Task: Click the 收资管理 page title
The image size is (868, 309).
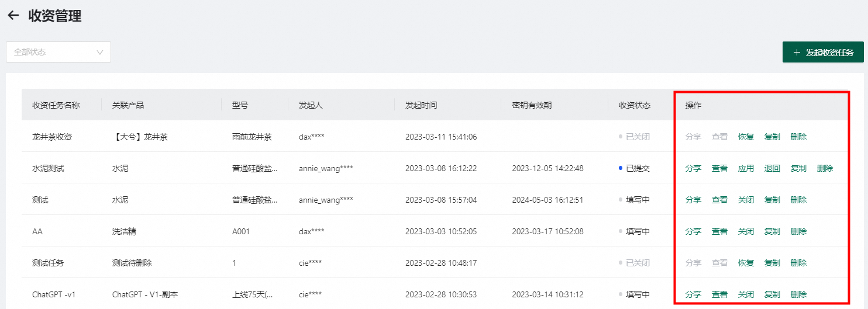Action: [x=55, y=16]
